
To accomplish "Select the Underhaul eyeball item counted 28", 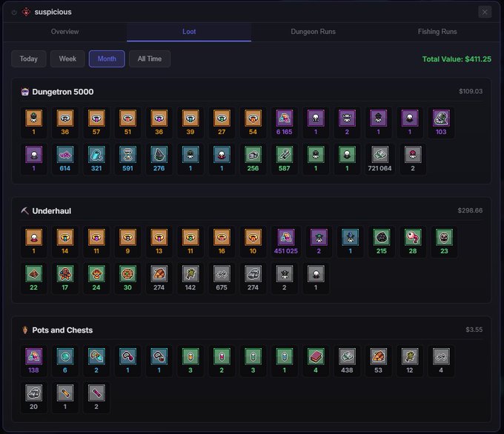I will coord(413,241).
